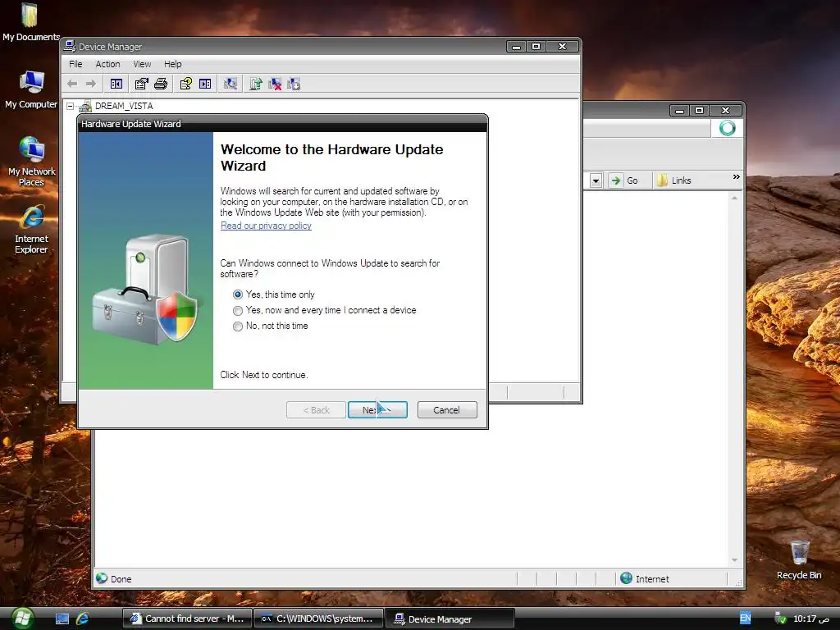The image size is (840, 630).
Task: Switch to Device Manager taskbar button
Action: 450,619
